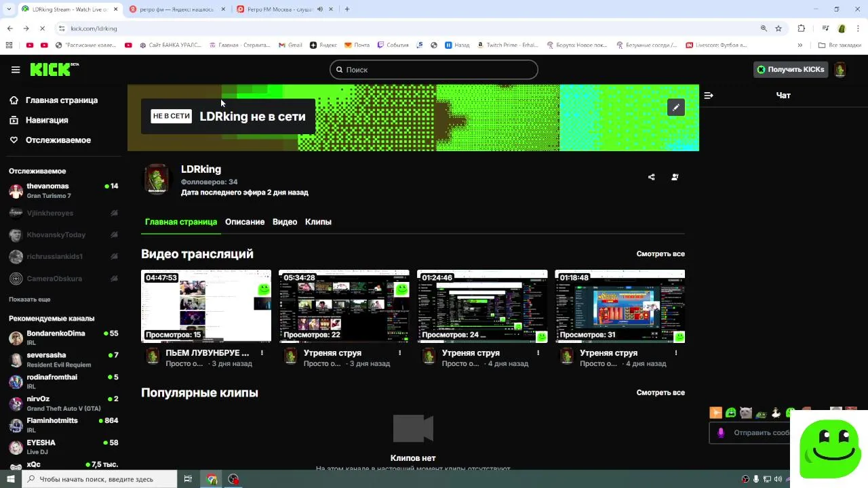Screen dimensions: 868x488
Task: Go to Главная страница in sidebar
Action: (54, 100)
